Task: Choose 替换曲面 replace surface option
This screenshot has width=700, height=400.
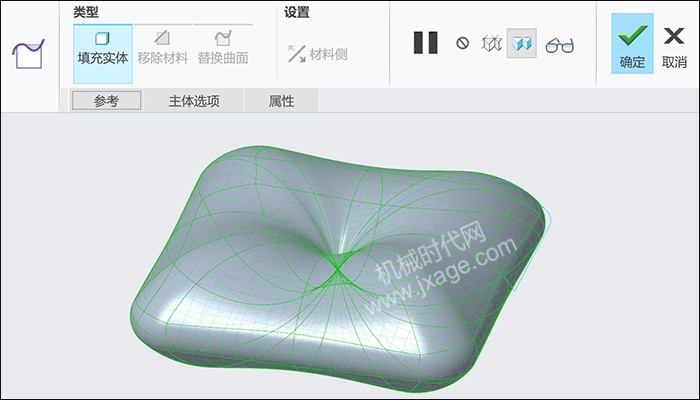Action: tap(223, 49)
